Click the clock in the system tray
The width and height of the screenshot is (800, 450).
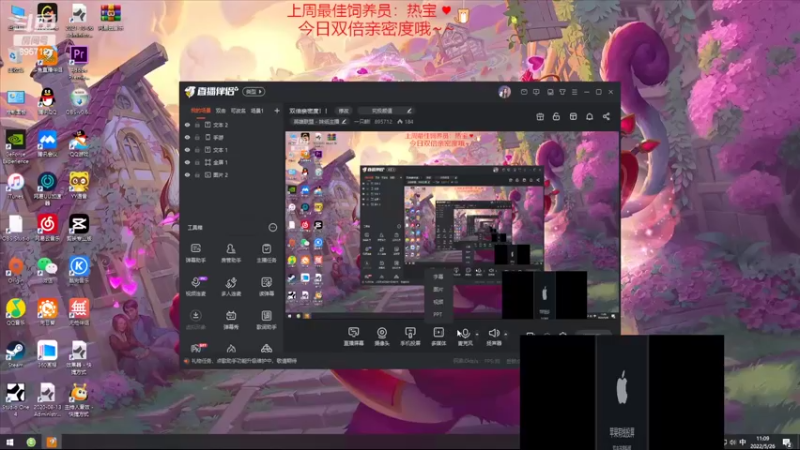[763, 442]
